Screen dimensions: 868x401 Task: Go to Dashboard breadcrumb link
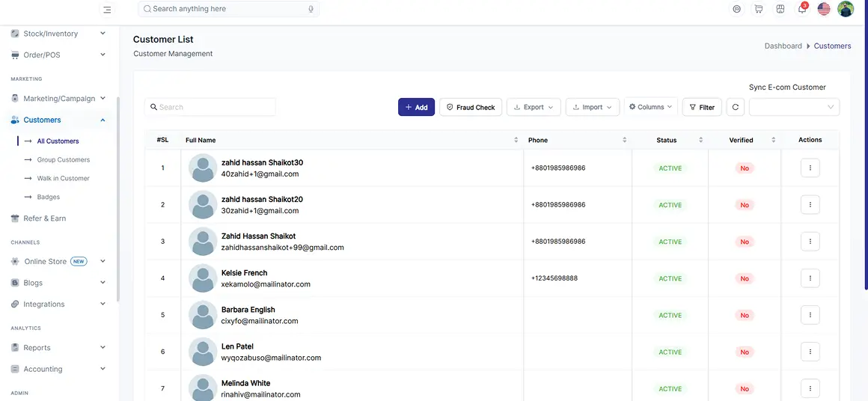(783, 46)
